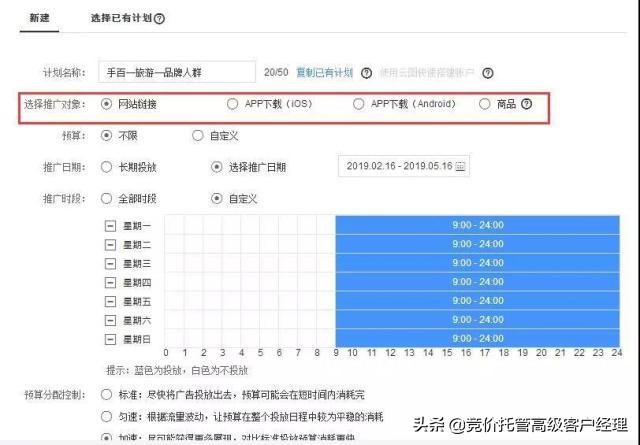Choose 自定义 budget option
The width and height of the screenshot is (640, 445).
[x=198, y=136]
